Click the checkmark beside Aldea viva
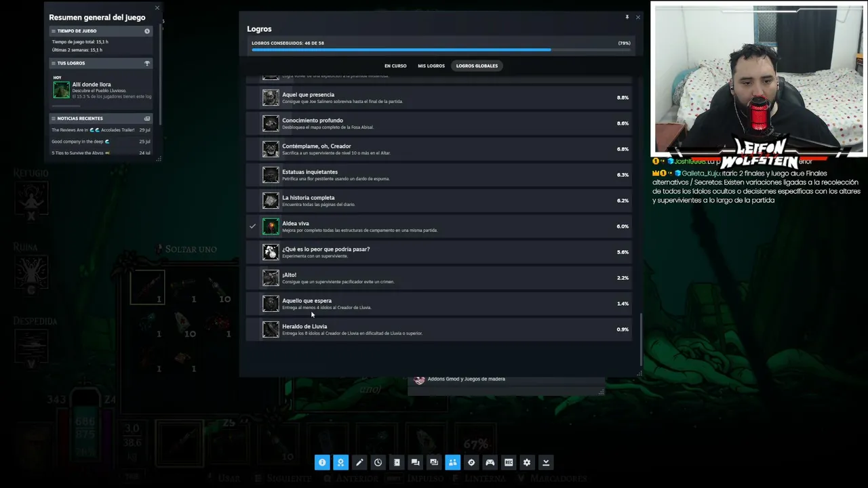868x488 pixels. pyautogui.click(x=253, y=226)
